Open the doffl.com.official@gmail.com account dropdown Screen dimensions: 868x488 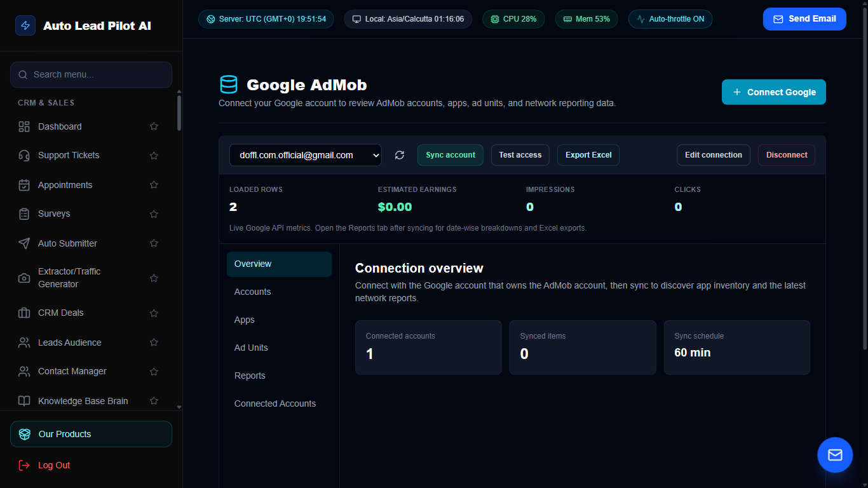(x=306, y=155)
